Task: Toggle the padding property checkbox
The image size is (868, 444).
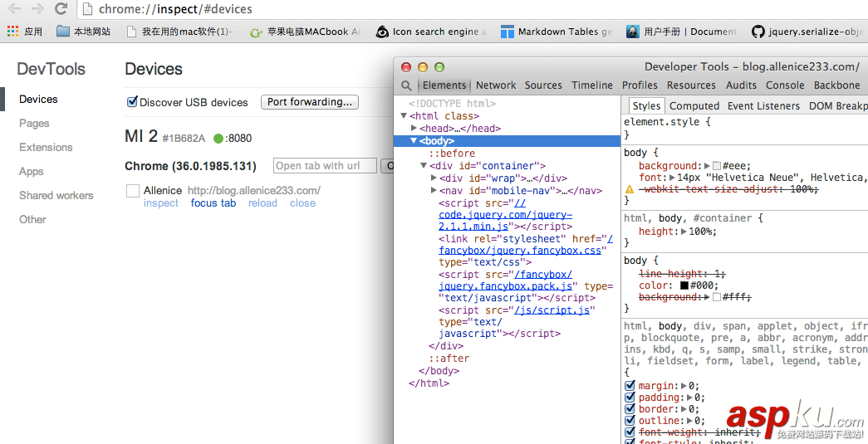Action: tap(630, 398)
